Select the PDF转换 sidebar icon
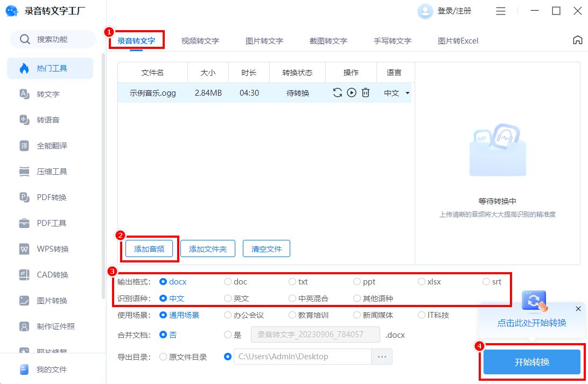 (x=48, y=197)
